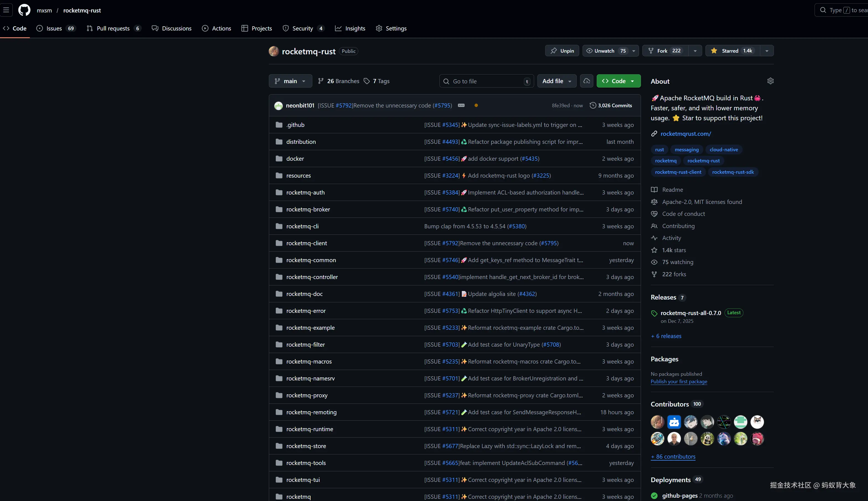The height and width of the screenshot is (501, 868).
Task: View the + 86 contributors link
Action: (673, 457)
